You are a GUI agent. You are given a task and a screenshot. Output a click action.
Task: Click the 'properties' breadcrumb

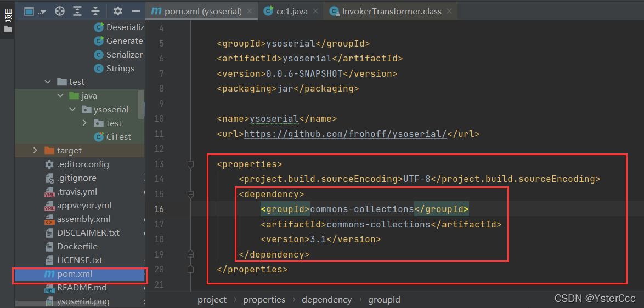[264, 300]
